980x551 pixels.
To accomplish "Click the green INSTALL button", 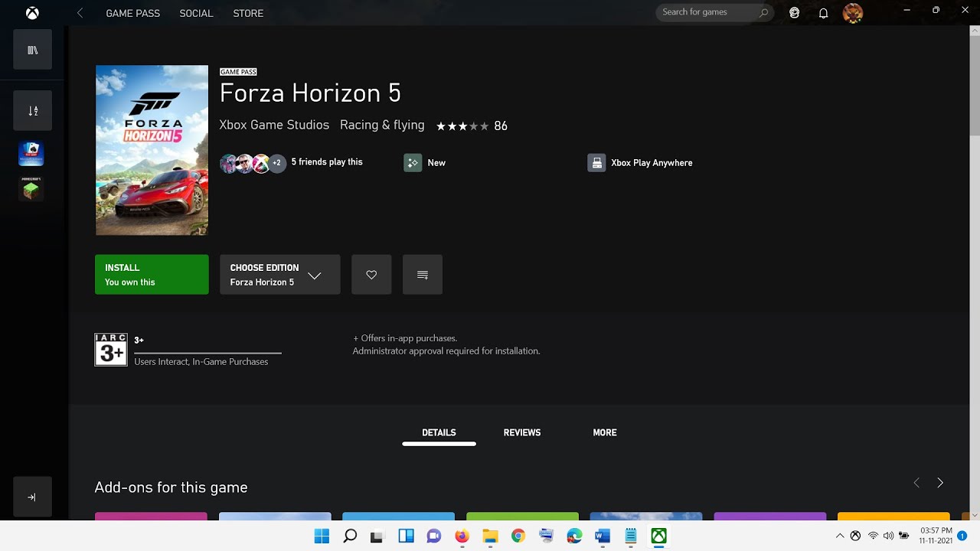I will pos(152,275).
